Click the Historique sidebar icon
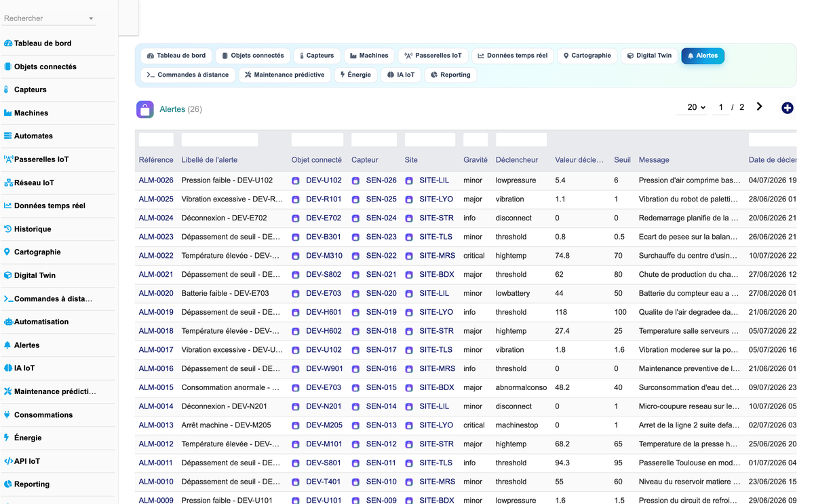Viewport: 814px width, 504px height. (x=8, y=229)
